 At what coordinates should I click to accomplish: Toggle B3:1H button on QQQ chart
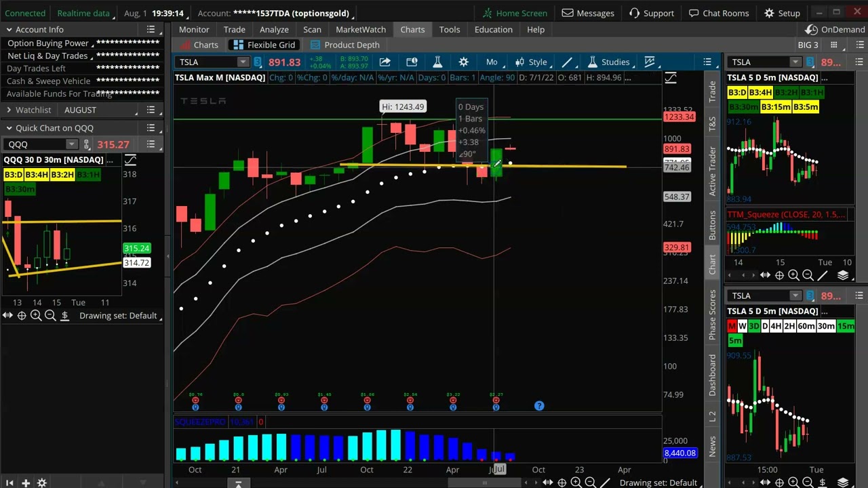point(87,175)
